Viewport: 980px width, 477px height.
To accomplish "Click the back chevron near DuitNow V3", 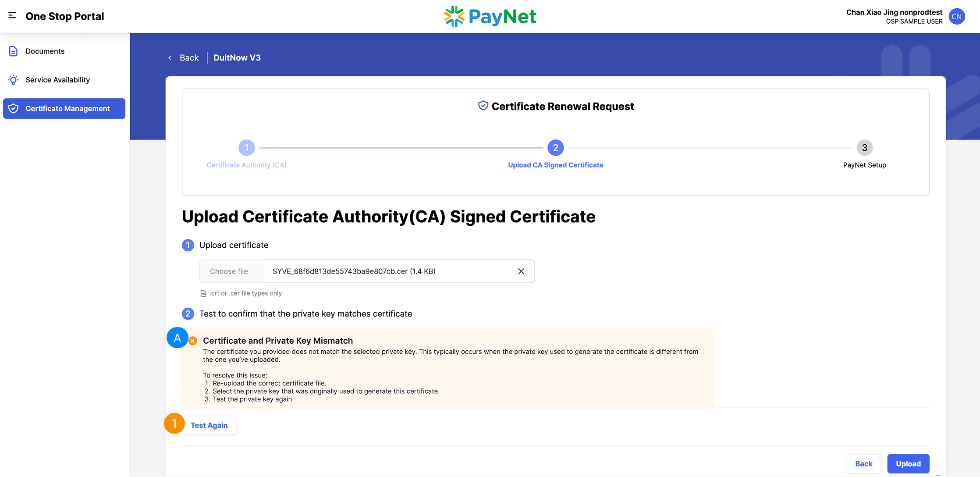I will tap(170, 57).
